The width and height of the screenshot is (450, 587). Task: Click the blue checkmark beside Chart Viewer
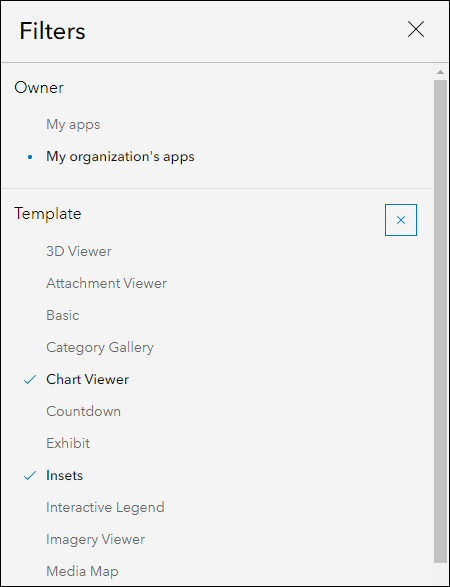(x=30, y=380)
